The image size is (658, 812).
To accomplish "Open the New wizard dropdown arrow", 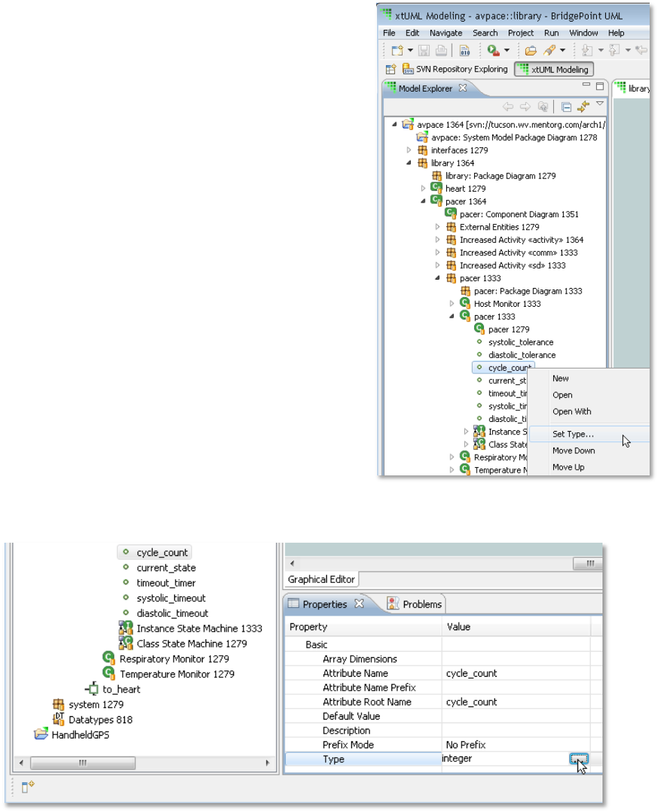I will point(410,50).
